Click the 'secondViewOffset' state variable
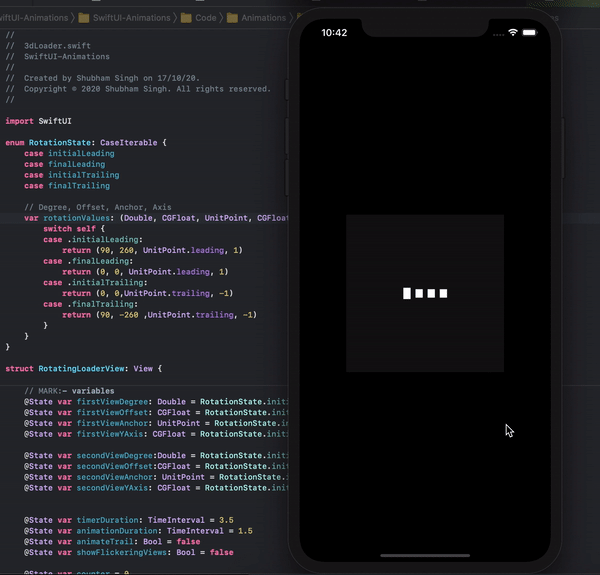 click(x=114, y=466)
